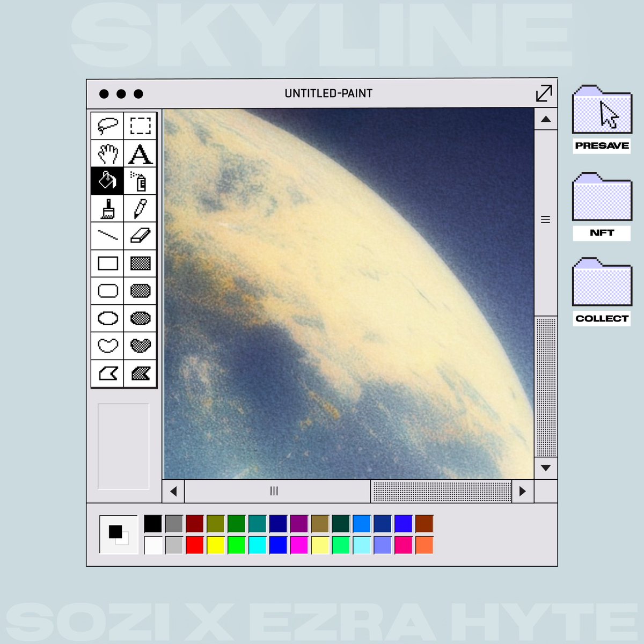Pick the dark red color swatch
This screenshot has width=644, height=644.
[195, 524]
